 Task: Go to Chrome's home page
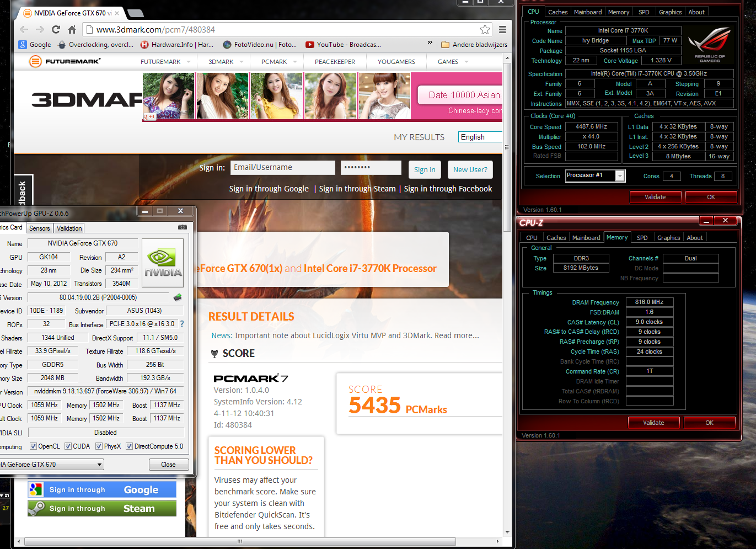pyautogui.click(x=72, y=30)
